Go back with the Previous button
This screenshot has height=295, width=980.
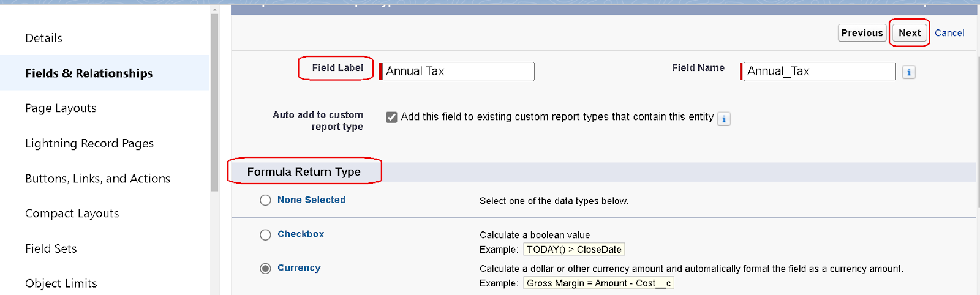click(862, 33)
